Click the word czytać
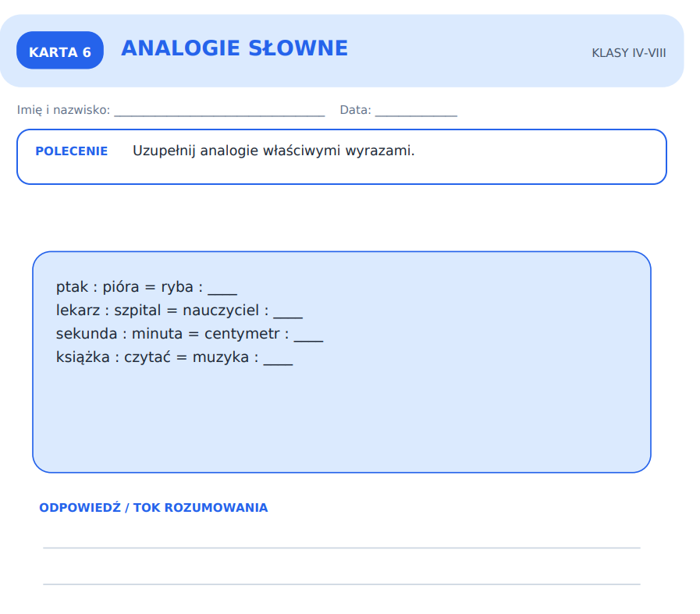The width and height of the screenshot is (700, 614). point(147,357)
